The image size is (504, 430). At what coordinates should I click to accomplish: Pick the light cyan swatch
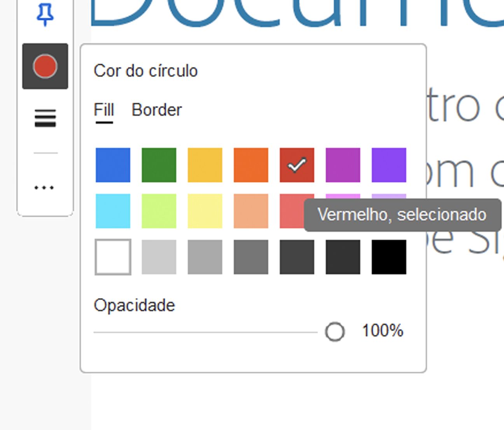tap(113, 212)
